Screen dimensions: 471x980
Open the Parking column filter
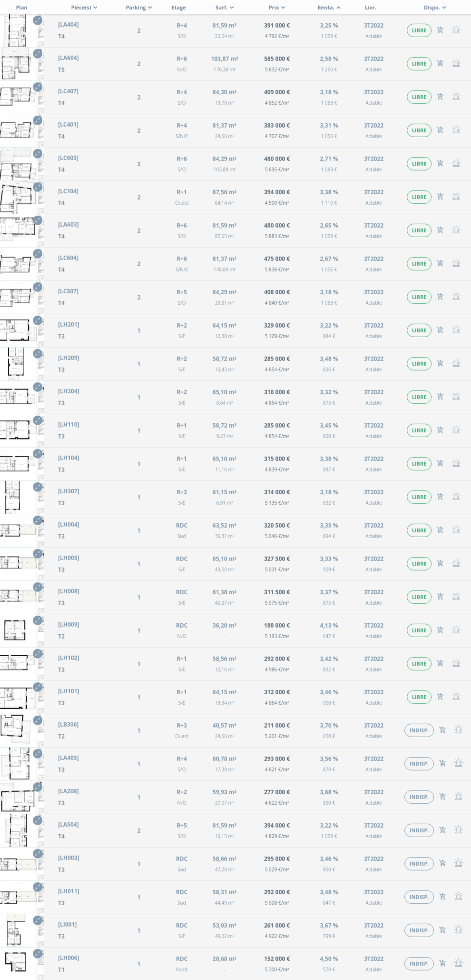139,8
